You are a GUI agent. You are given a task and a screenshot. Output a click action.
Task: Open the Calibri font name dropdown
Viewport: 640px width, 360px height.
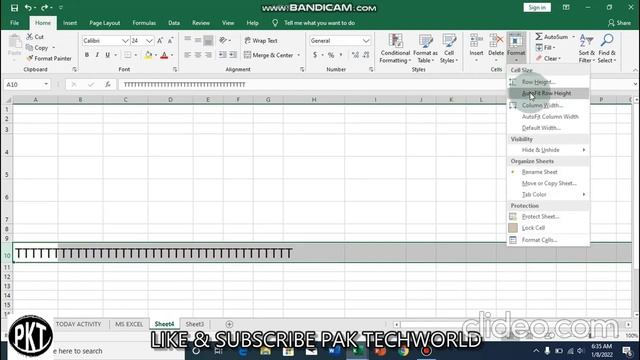point(125,41)
